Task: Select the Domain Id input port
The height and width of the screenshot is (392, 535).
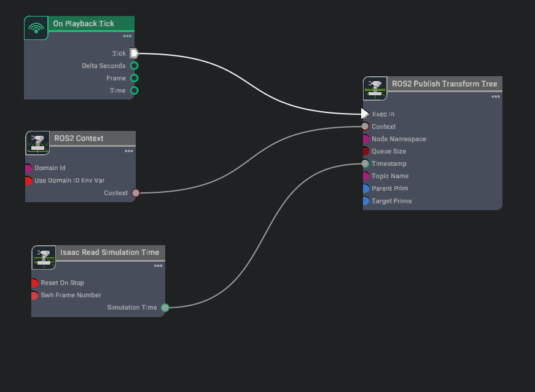Action: point(28,168)
